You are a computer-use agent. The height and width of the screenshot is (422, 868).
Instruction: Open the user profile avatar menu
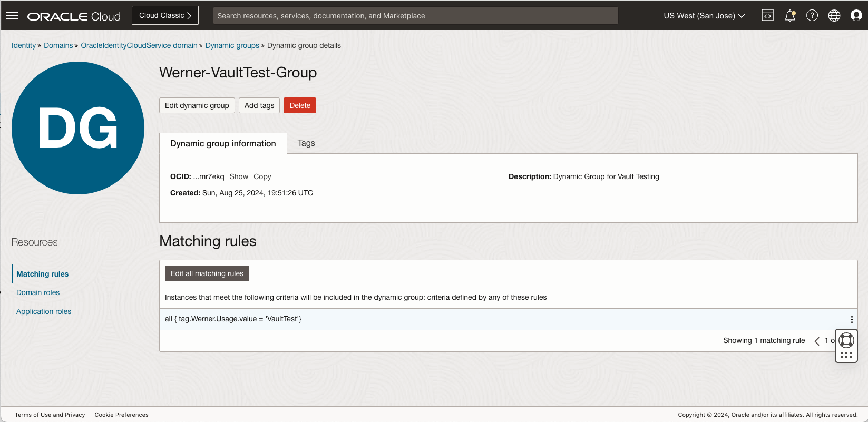click(856, 15)
